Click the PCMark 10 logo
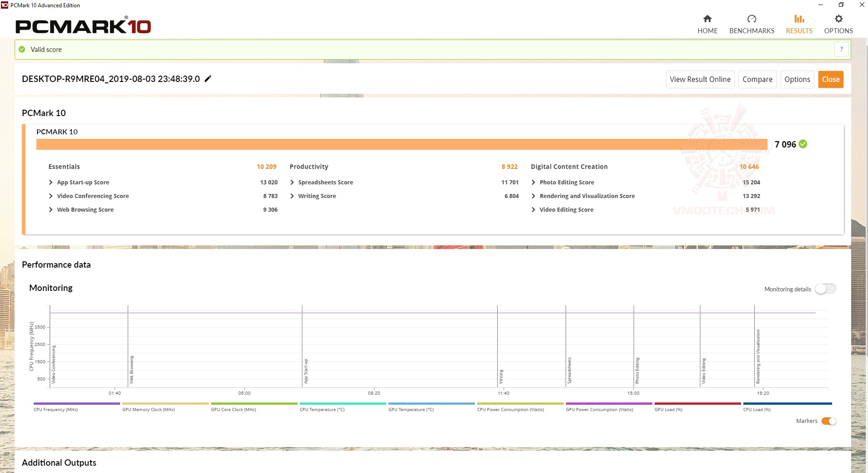 click(83, 26)
